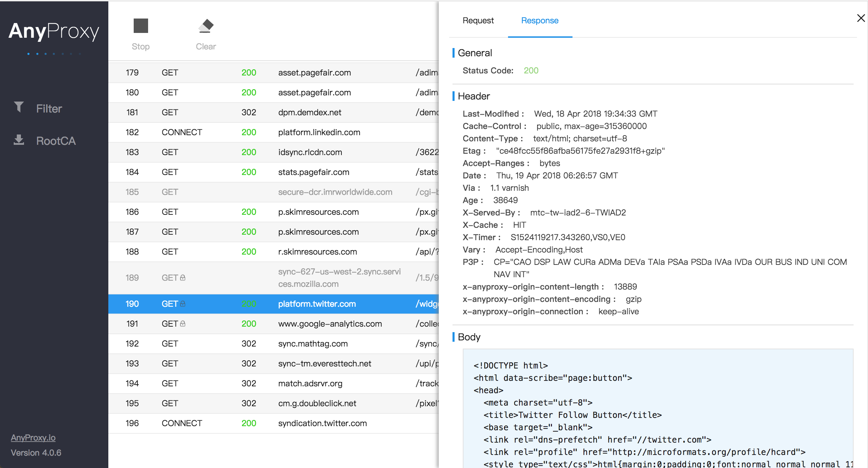The height and width of the screenshot is (468, 868).
Task: Select the Response tab
Action: (x=540, y=21)
